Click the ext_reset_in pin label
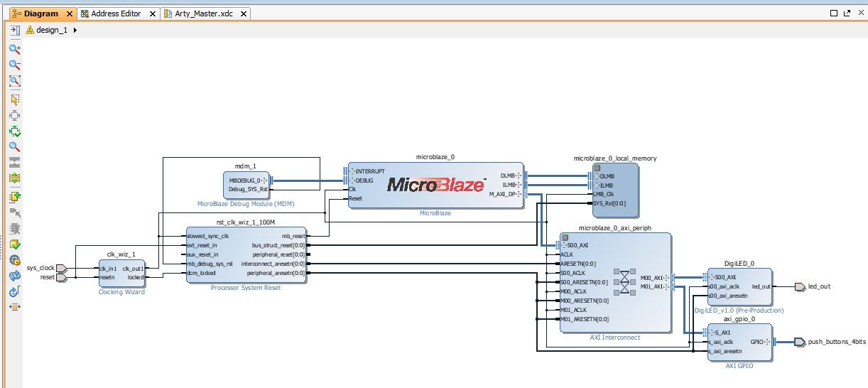Viewport: 868px width, 388px height. 202,245
